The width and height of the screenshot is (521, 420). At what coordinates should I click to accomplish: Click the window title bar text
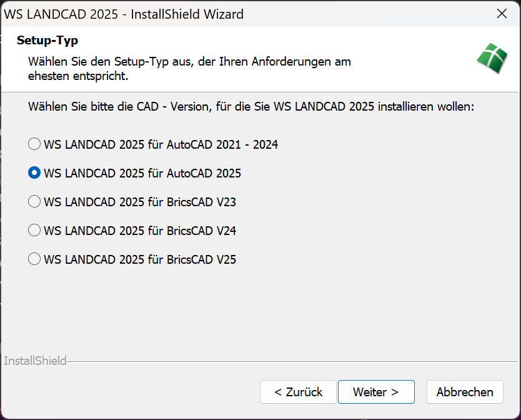click(124, 14)
